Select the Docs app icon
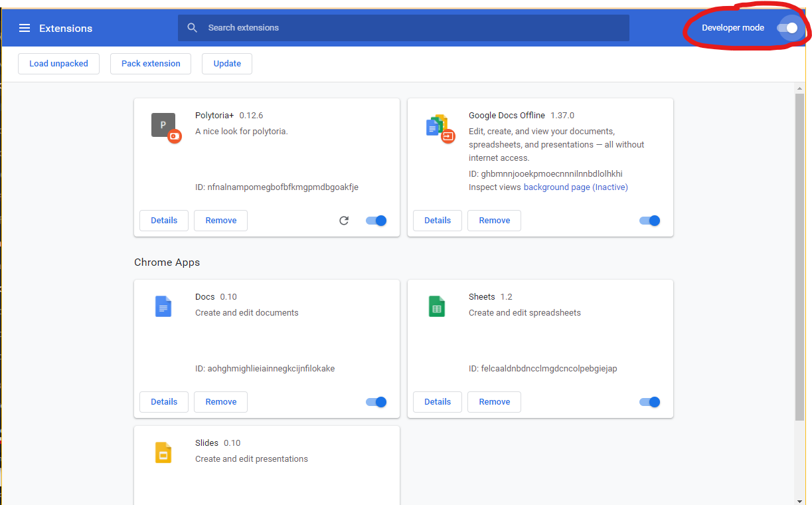Image resolution: width=812 pixels, height=505 pixels. (x=163, y=306)
